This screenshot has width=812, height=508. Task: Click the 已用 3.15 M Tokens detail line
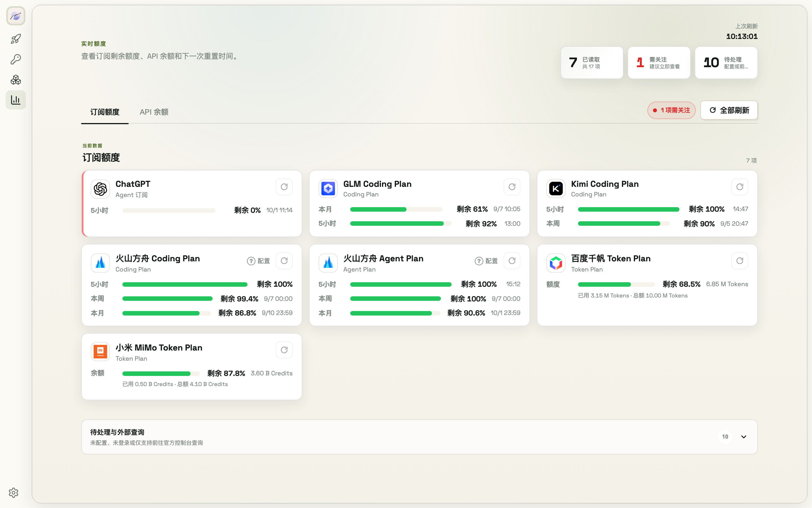(x=633, y=296)
